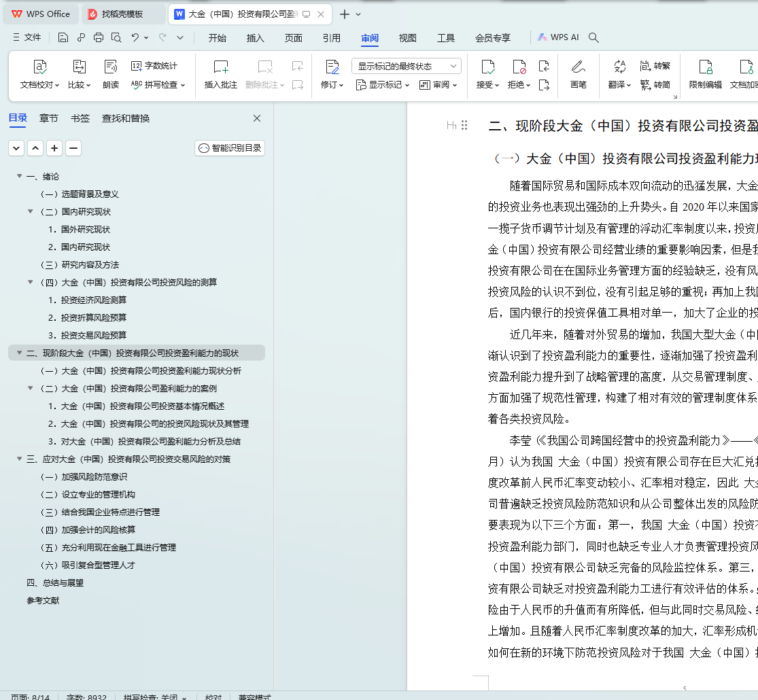Open the 文档校对 proofreading tool
The height and width of the screenshot is (700, 758).
pyautogui.click(x=39, y=75)
